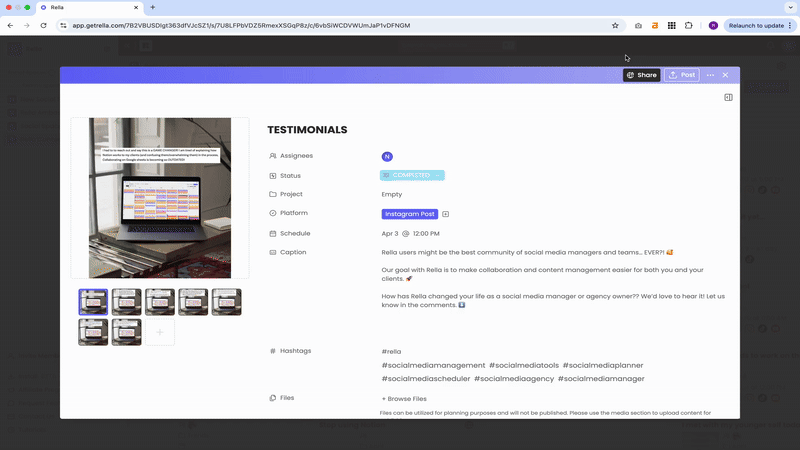Click the Instagram Post platform tag
This screenshot has height=450, width=800.
pyautogui.click(x=410, y=214)
